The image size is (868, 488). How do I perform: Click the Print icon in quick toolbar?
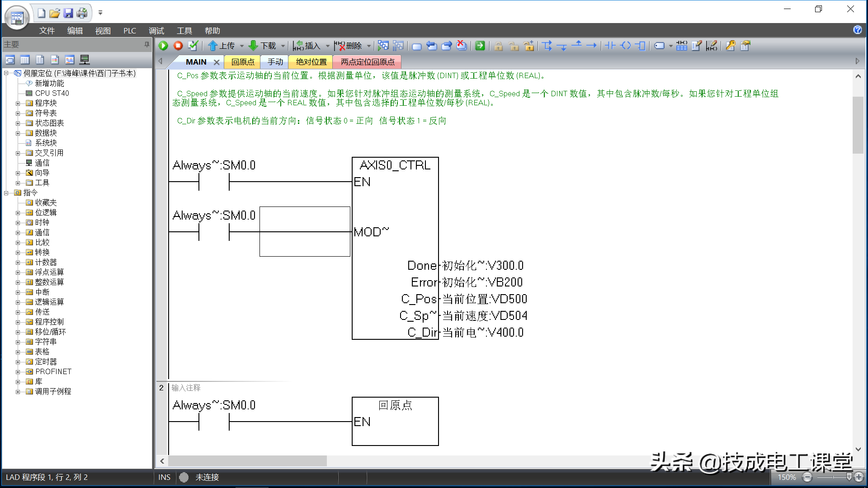(x=82, y=13)
